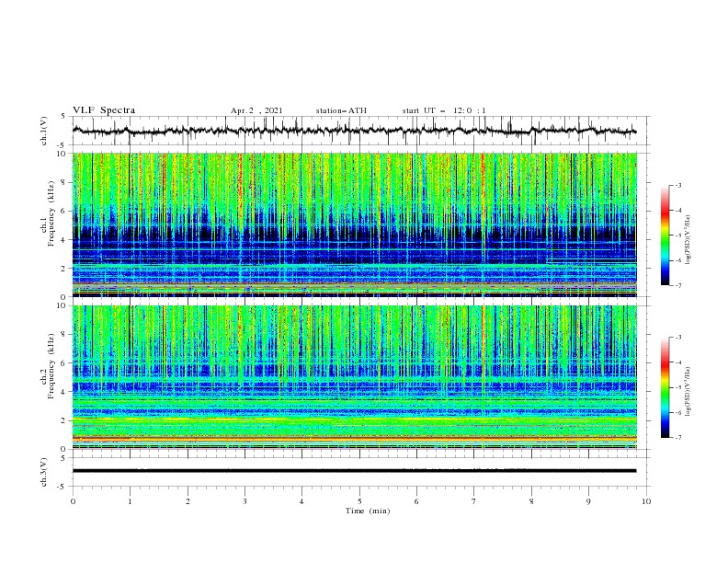Click the time axis tick label "9"
Image resolution: width=728 pixels, height=563 pixels.
click(588, 501)
